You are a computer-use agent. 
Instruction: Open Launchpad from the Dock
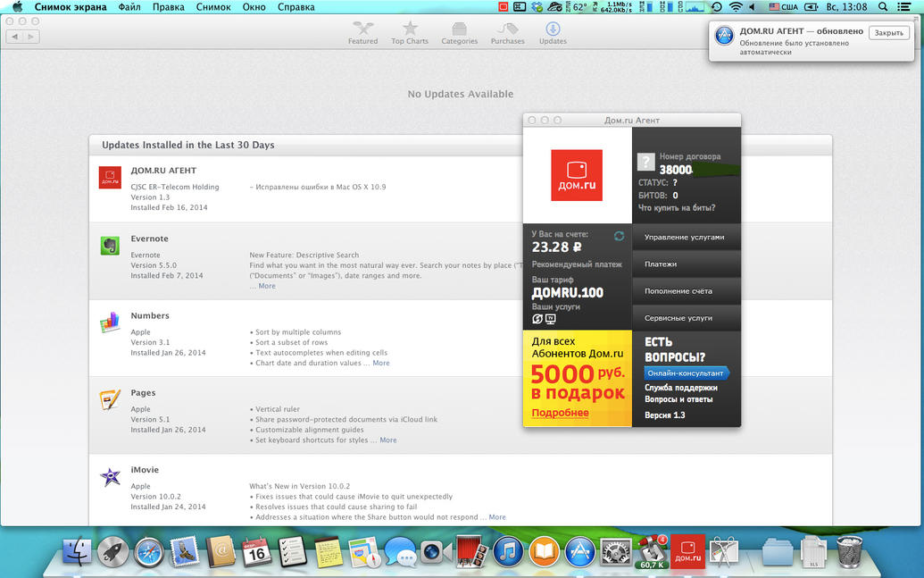[113, 552]
